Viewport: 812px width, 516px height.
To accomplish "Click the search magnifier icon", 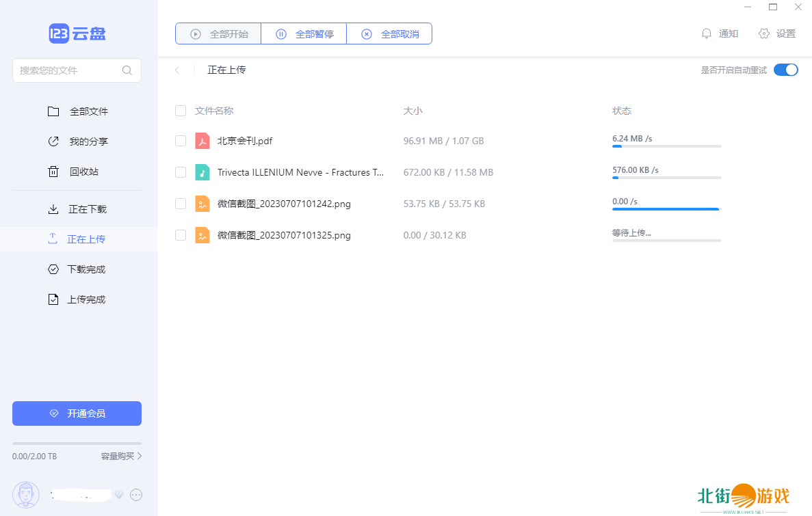I will [127, 70].
